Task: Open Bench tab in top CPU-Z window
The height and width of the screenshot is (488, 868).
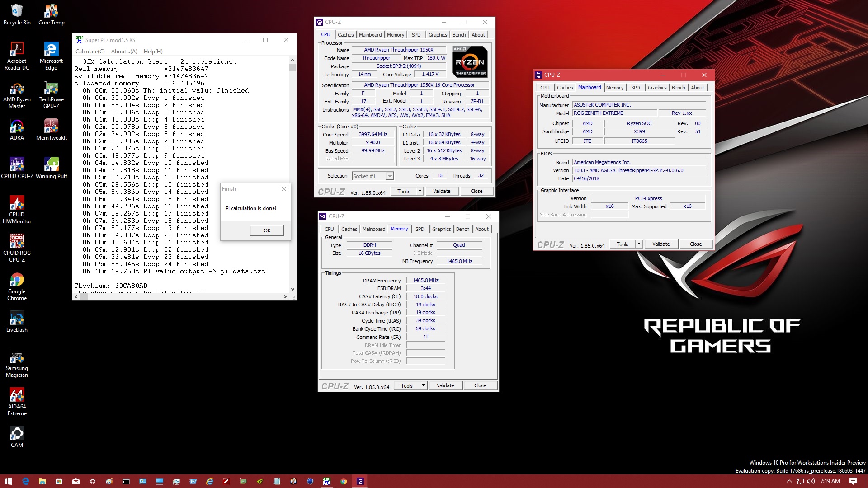Action: tap(459, 35)
